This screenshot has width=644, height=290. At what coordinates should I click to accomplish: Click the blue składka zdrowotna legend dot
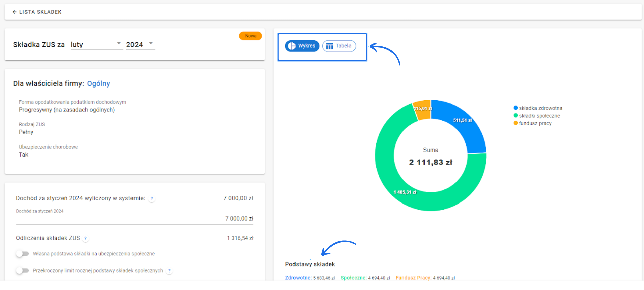point(515,108)
